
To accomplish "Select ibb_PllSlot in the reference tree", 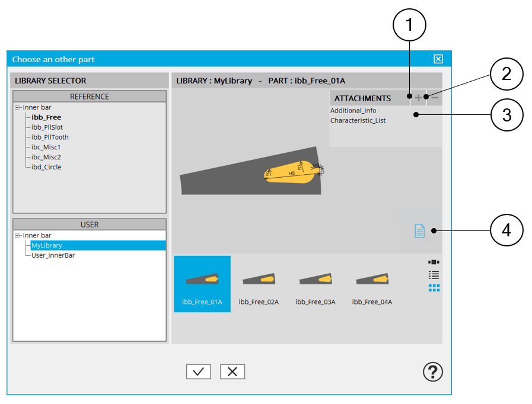I will (46, 127).
